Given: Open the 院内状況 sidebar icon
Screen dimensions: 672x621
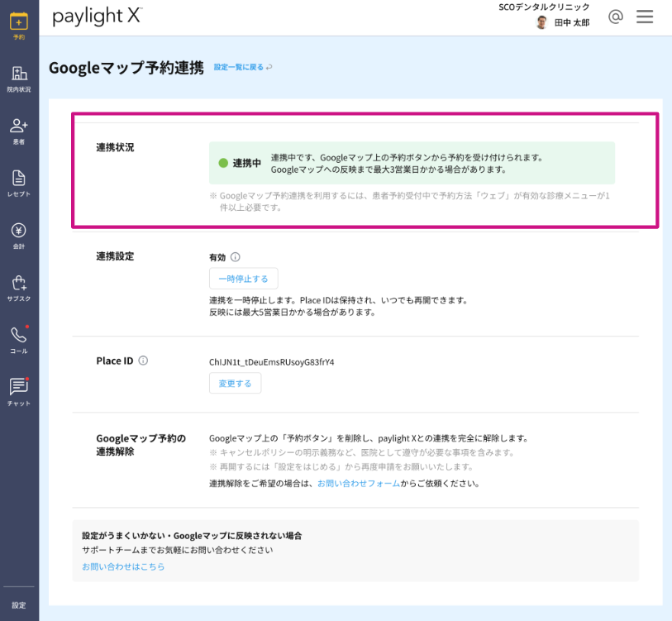Looking at the screenshot, I should pyautogui.click(x=19, y=79).
